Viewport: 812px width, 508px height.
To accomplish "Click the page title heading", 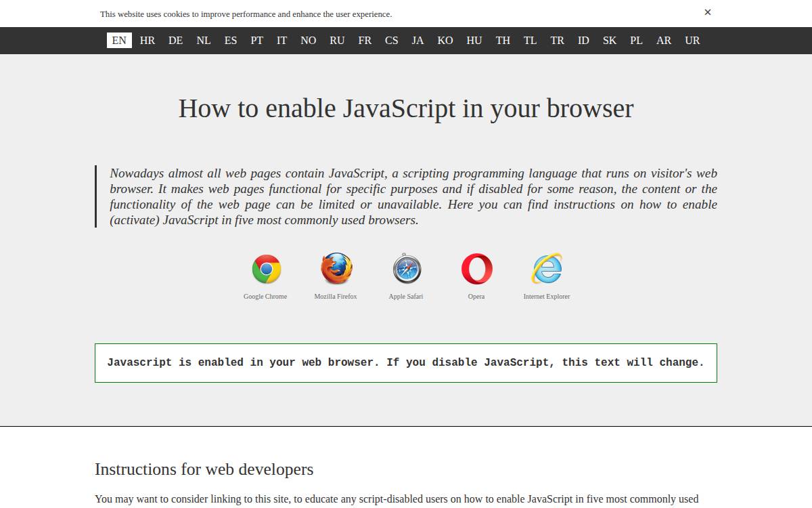I will tap(406, 108).
